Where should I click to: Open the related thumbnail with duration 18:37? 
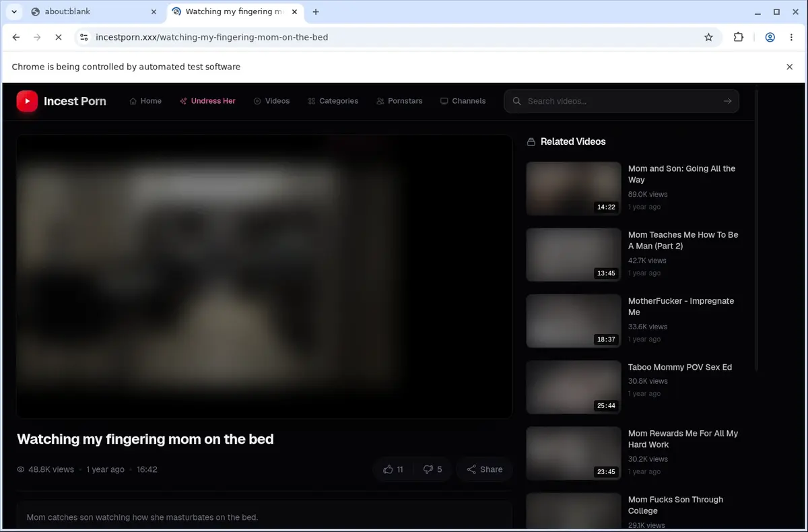574,321
